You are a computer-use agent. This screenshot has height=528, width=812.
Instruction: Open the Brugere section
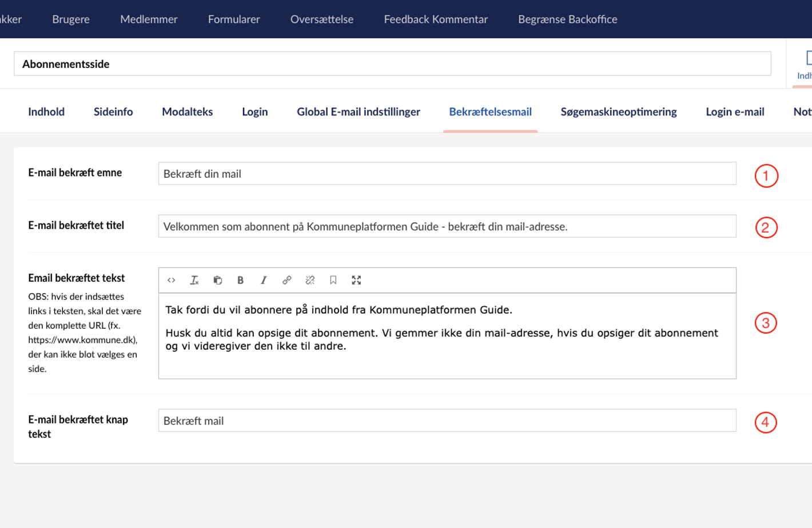pyautogui.click(x=71, y=19)
